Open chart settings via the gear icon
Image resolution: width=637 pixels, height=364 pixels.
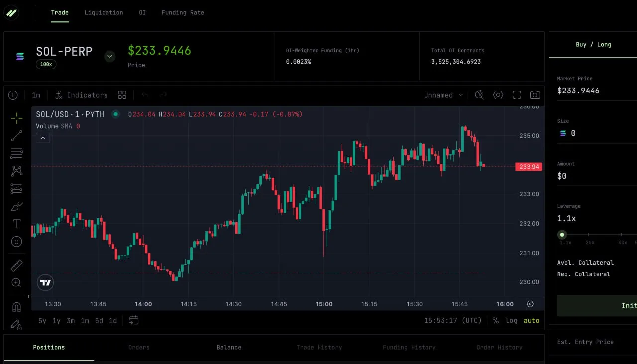point(498,95)
